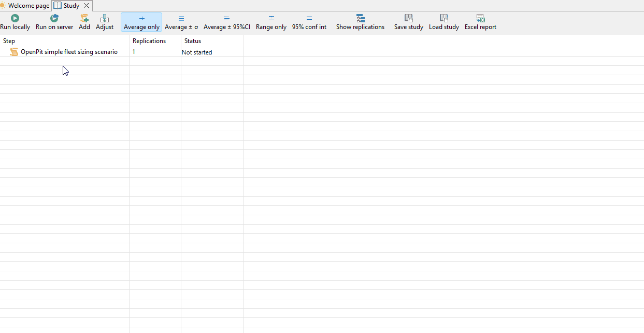Screen dimensions: 644x333
Task: Switch to the Welcome page tab
Action: [25, 6]
